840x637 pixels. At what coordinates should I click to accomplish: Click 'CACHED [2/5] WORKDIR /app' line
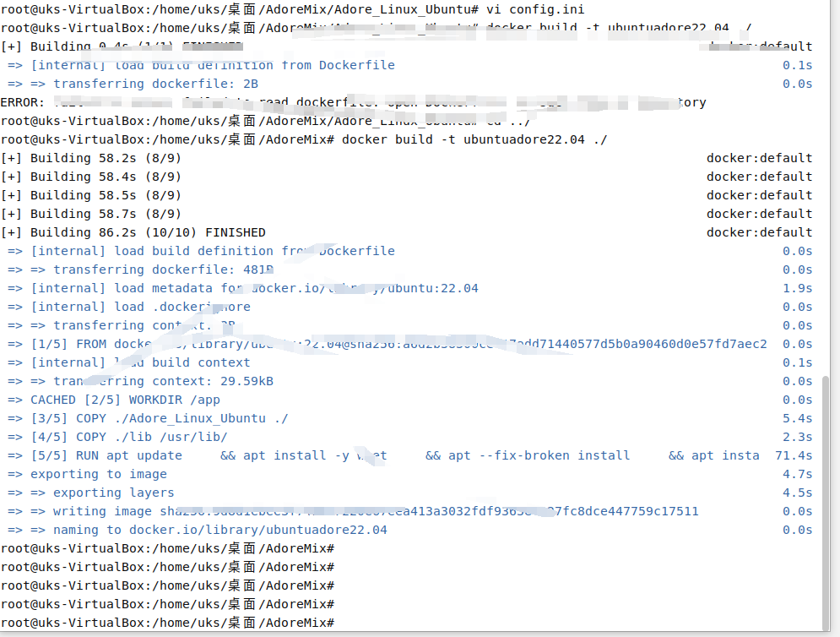[x=114, y=400]
